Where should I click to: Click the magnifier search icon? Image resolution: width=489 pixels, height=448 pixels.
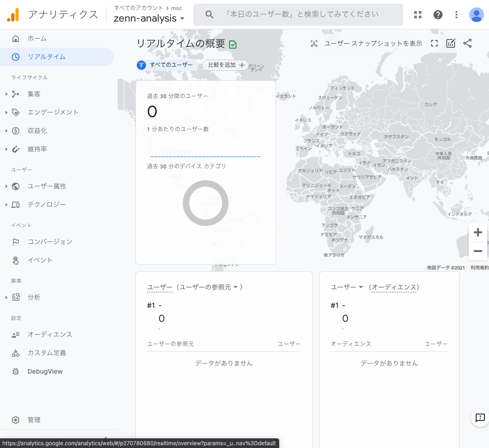(209, 14)
